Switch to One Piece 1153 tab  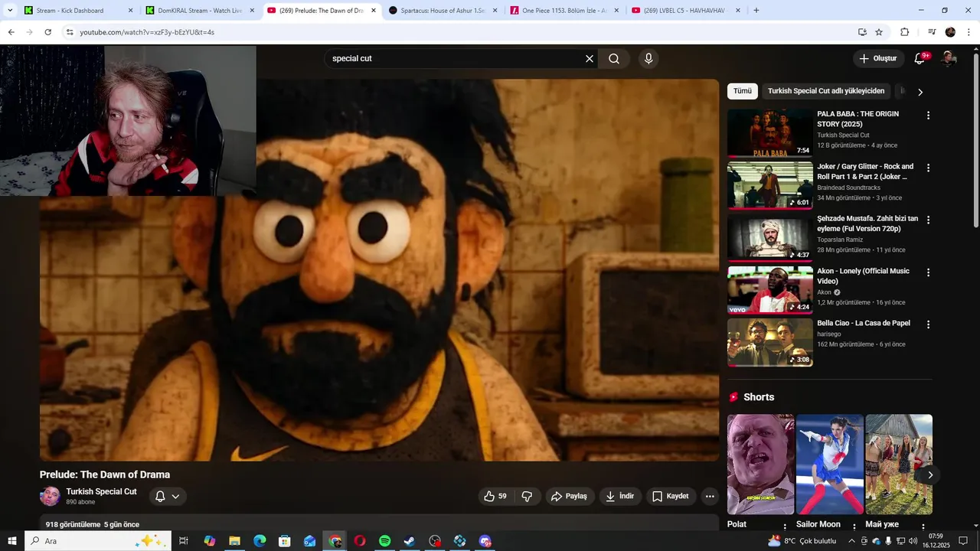tap(565, 11)
